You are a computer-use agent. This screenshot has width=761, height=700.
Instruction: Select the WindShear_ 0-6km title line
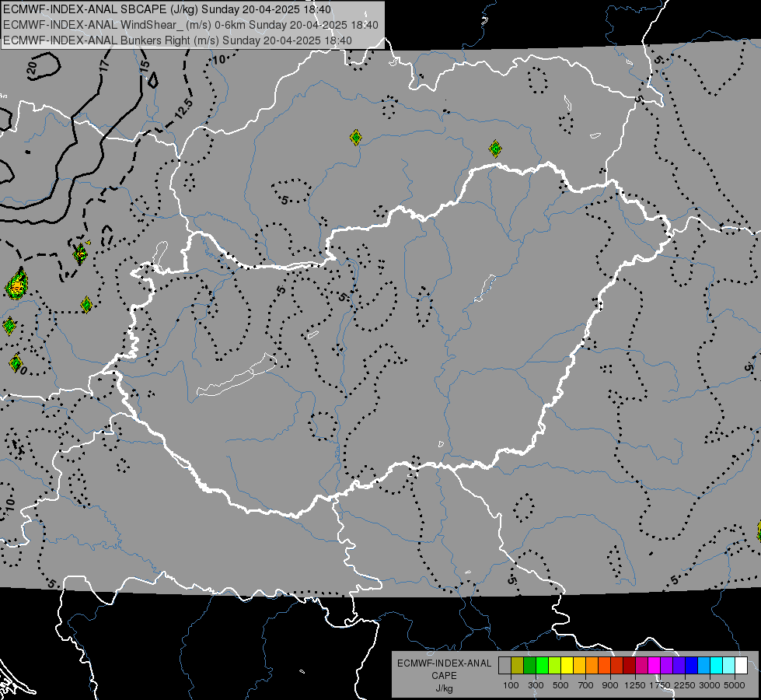coord(190,25)
